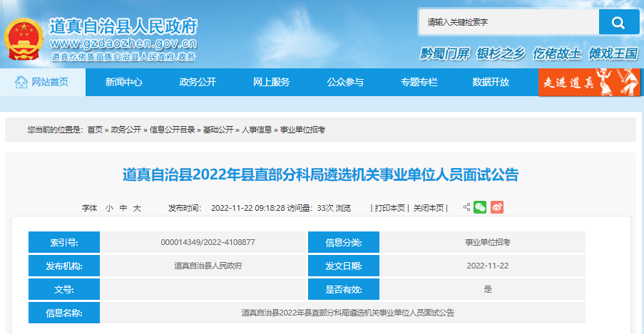The image size is (644, 334).
Task: Click the 文号 label cell
Action: [x=64, y=289]
